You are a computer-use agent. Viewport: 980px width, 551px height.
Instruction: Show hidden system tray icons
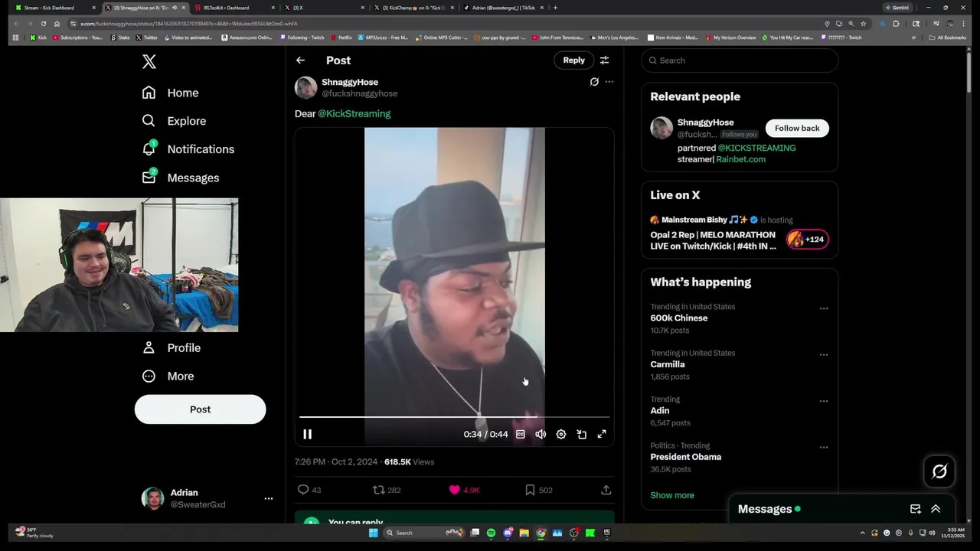pyautogui.click(x=863, y=533)
